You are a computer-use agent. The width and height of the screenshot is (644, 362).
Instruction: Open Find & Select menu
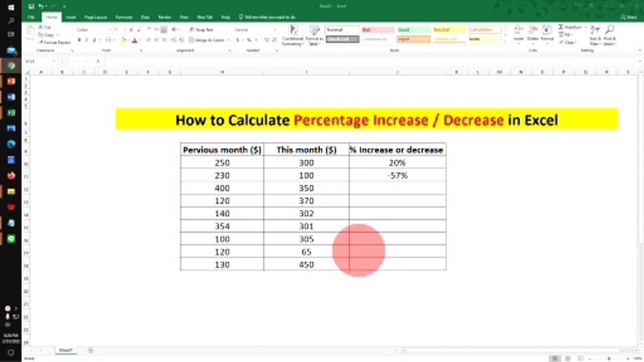pos(610,35)
